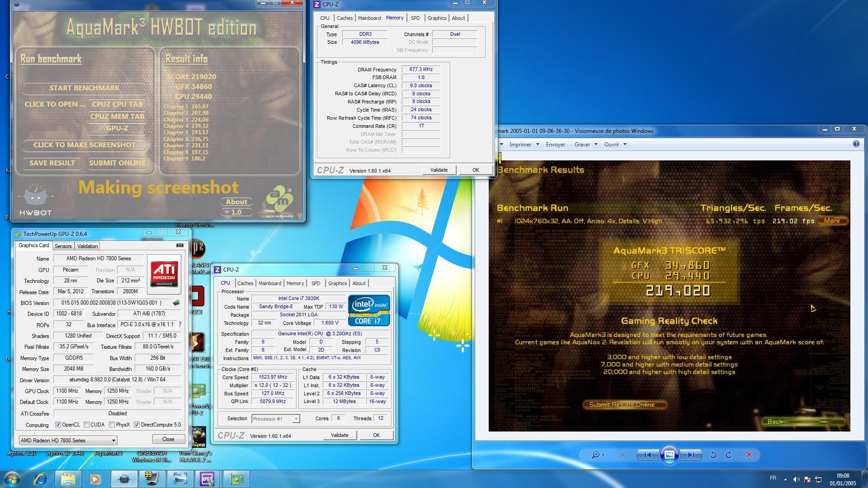Open Windows Media Player on taskbar

tap(95, 479)
